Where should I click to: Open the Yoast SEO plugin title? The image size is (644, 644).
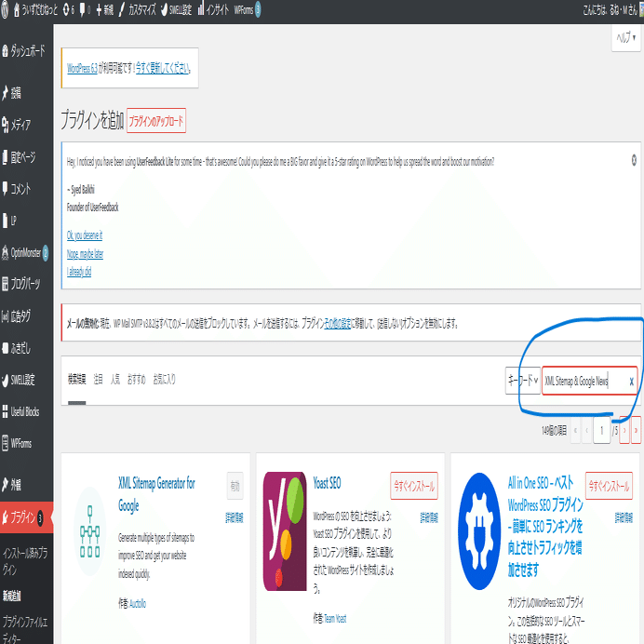327,483
